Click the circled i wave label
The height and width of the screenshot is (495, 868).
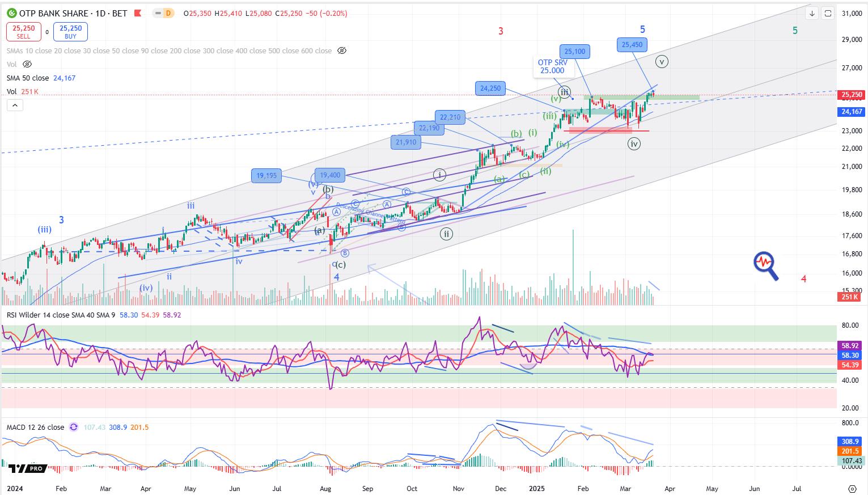point(439,175)
